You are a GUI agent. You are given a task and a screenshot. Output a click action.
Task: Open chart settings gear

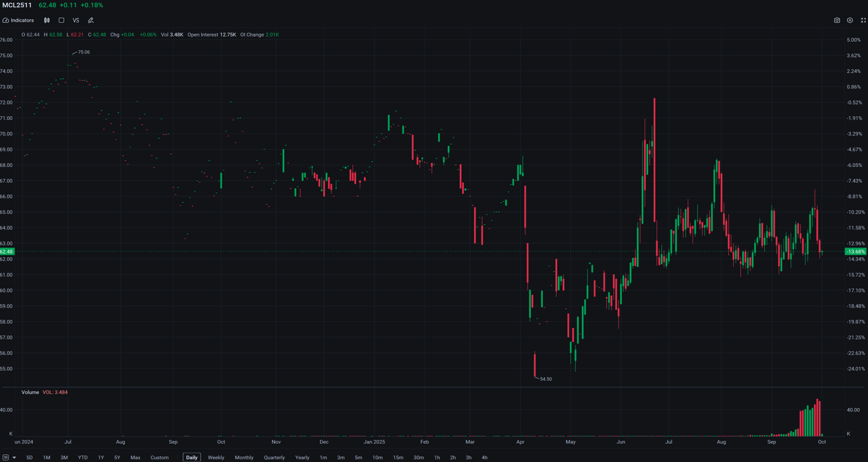click(850, 21)
